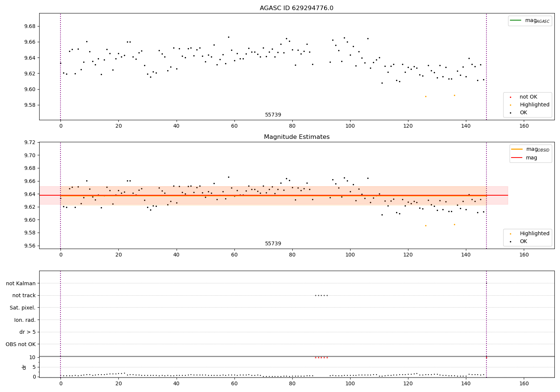
Task: Click the "Magnitude Estimates" plot title
Action: pyautogui.click(x=296, y=137)
